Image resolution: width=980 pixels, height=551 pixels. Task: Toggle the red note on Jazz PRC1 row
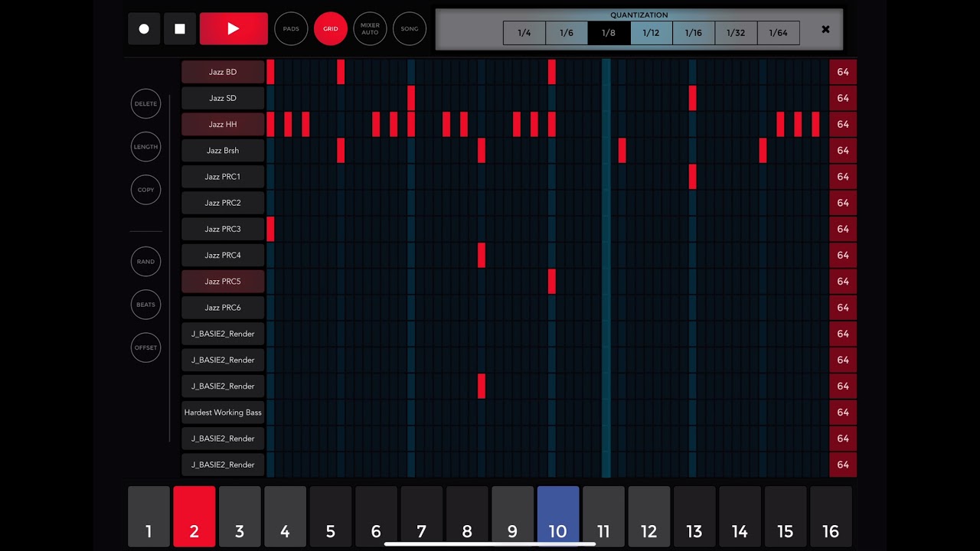click(x=693, y=177)
